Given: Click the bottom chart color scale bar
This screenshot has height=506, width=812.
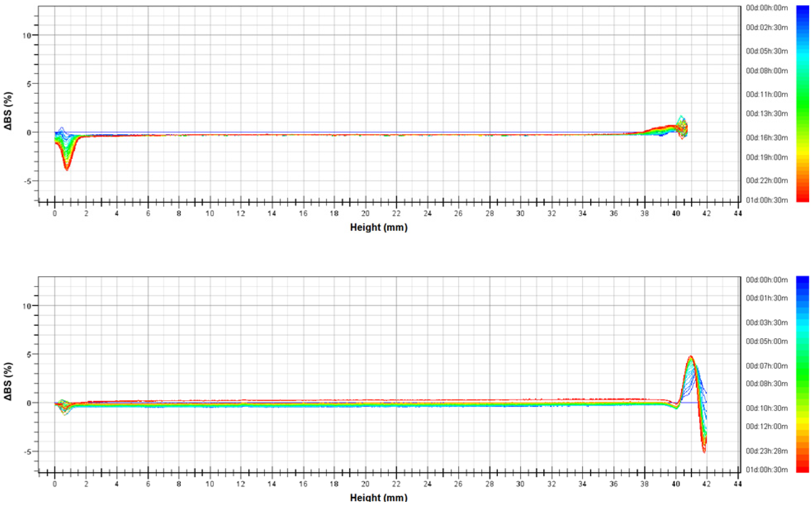Looking at the screenshot, I should point(802,374).
